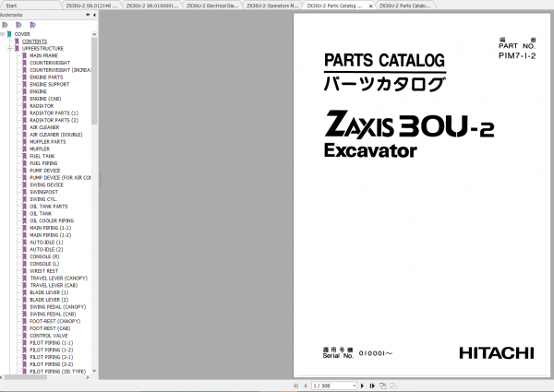This screenshot has height=392, width=554.
Task: Switch to the last ZX30U-2 Parts Catalog tab
Action: pos(405,6)
